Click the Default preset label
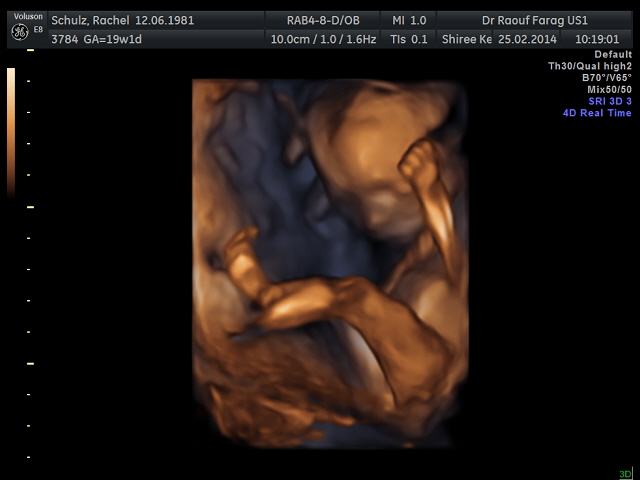The image size is (640, 480). pyautogui.click(x=612, y=54)
